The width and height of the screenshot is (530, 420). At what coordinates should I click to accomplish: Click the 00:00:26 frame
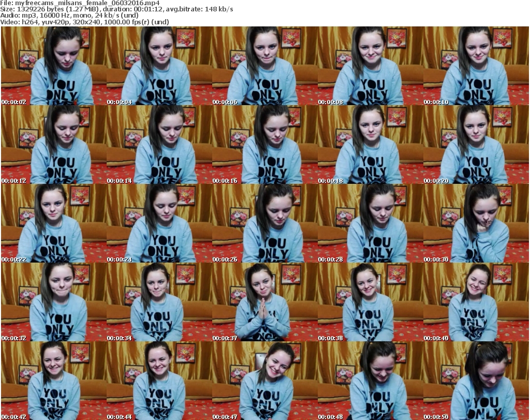point(264,224)
